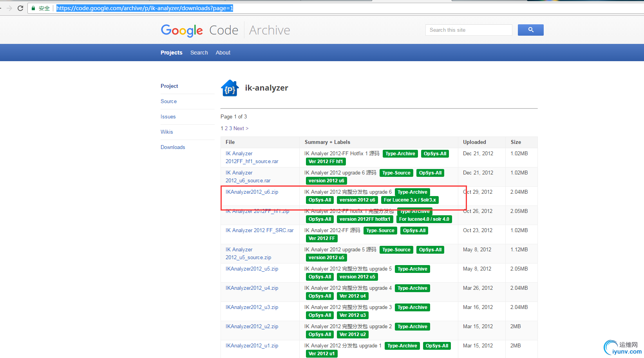Click the Summary + Labels column header
Screen dimensions: 644x358
[x=327, y=142]
